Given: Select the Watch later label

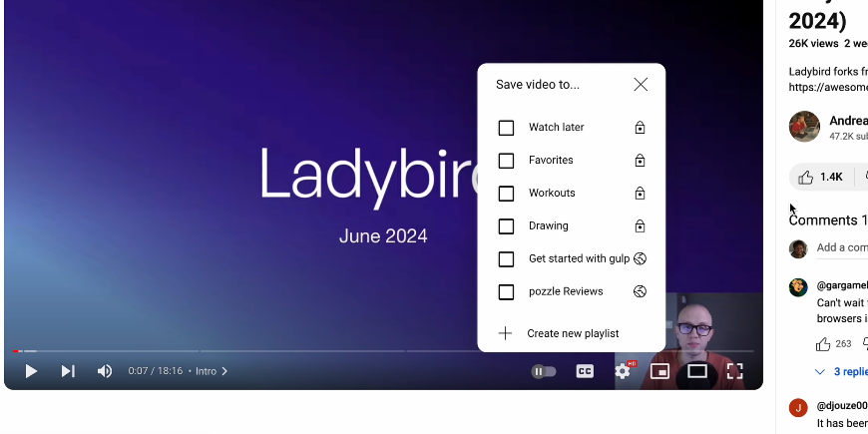Looking at the screenshot, I should pyautogui.click(x=557, y=128).
